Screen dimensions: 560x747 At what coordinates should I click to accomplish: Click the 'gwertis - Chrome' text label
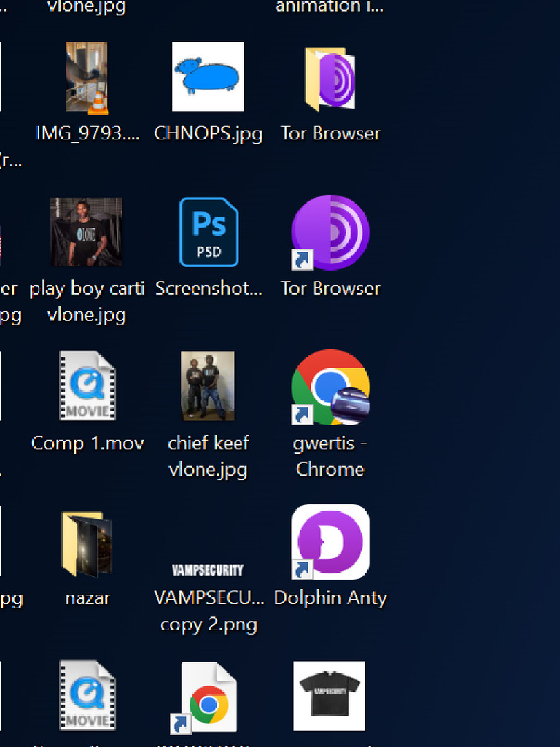[x=330, y=456]
